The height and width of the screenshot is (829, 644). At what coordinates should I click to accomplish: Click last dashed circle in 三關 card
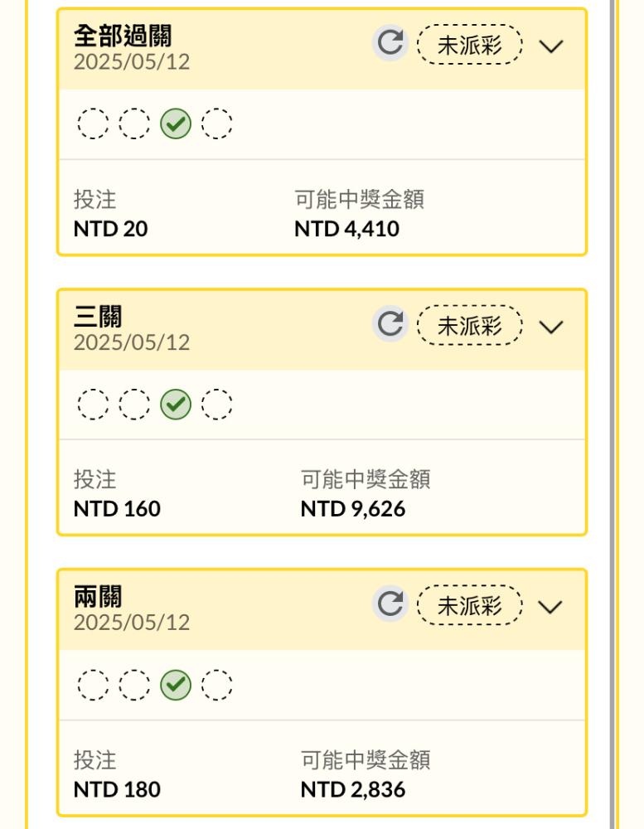tap(217, 405)
